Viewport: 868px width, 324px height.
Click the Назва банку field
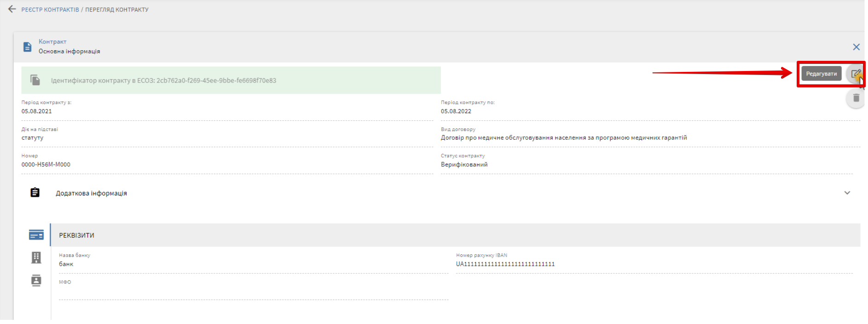point(253,264)
